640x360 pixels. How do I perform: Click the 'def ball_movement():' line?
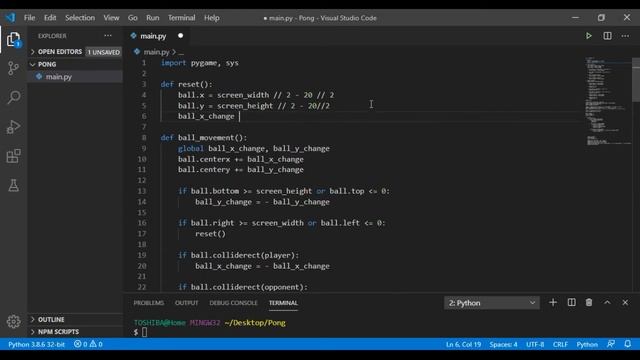(x=204, y=138)
